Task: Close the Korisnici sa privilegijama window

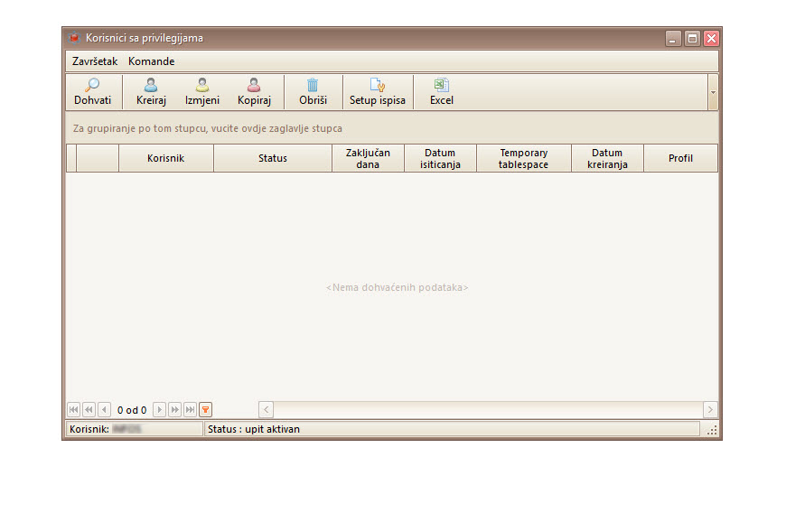Action: pos(711,39)
